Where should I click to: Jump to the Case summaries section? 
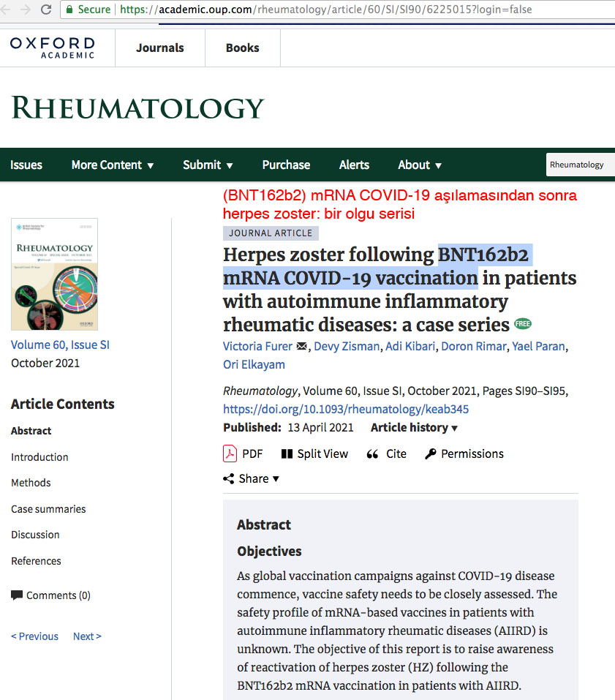click(48, 508)
